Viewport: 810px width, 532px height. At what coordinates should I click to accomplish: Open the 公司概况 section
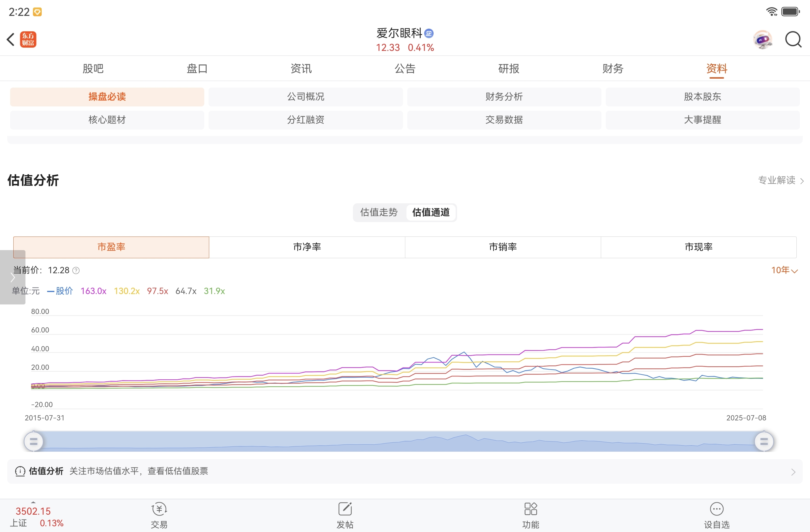pyautogui.click(x=305, y=97)
